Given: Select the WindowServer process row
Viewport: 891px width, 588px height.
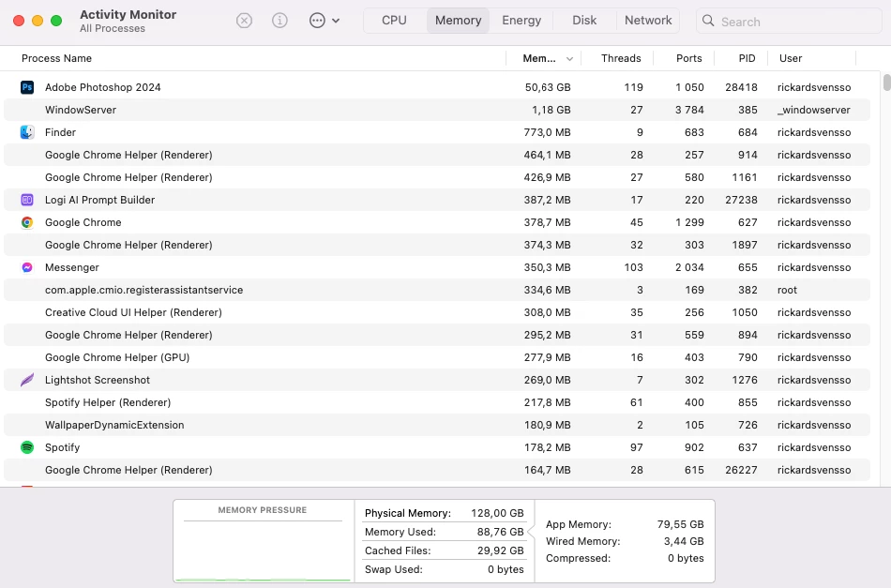Looking at the screenshot, I should point(436,110).
